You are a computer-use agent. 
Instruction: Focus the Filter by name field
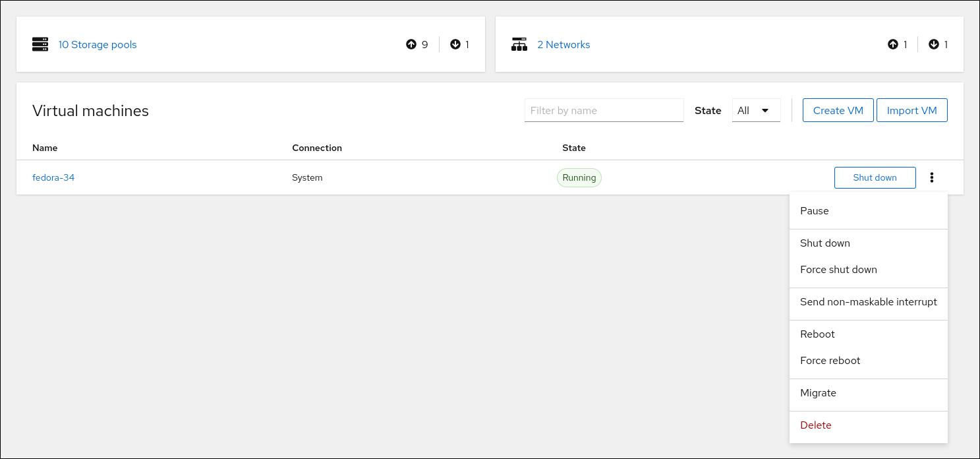604,111
